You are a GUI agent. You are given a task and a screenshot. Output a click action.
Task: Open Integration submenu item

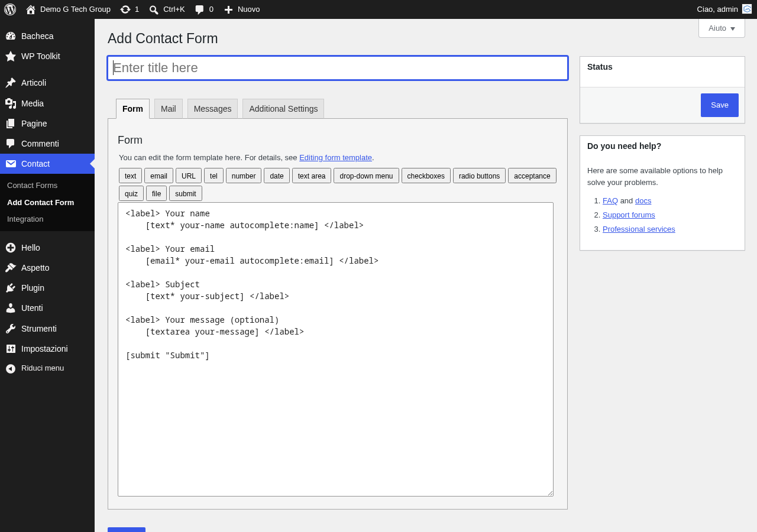click(x=25, y=219)
